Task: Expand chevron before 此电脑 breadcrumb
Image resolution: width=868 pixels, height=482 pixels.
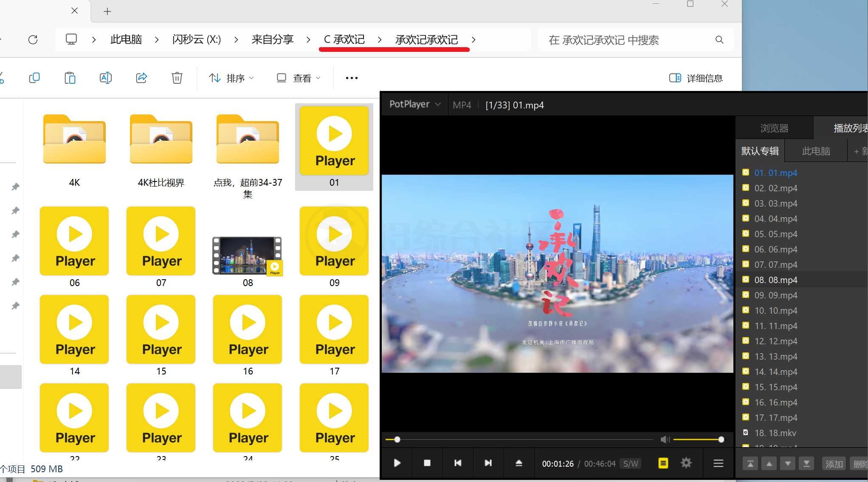Action: click(x=94, y=40)
